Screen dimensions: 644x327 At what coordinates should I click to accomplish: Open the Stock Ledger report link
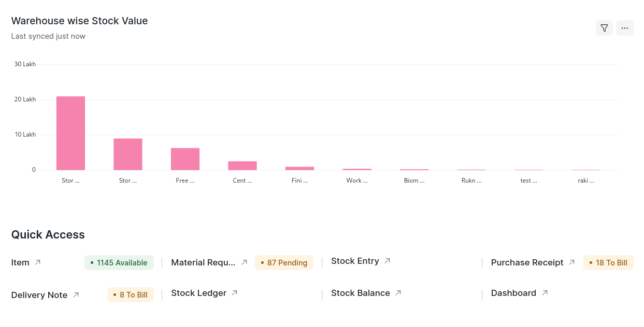pos(198,293)
